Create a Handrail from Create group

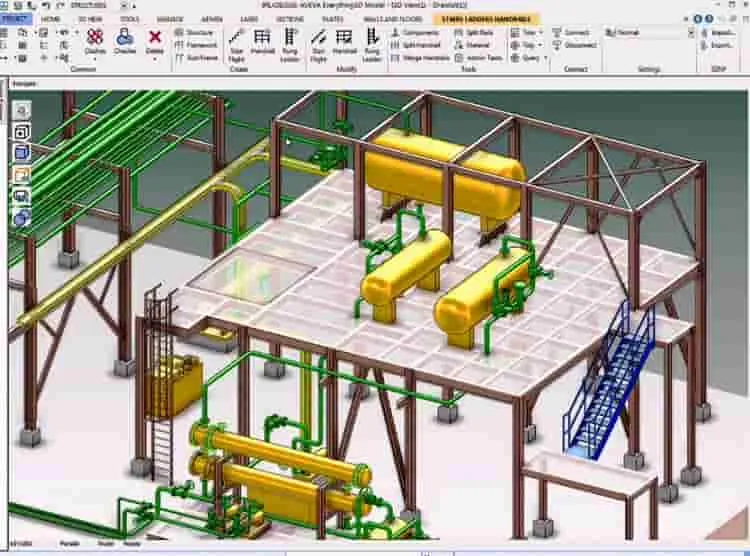262,42
